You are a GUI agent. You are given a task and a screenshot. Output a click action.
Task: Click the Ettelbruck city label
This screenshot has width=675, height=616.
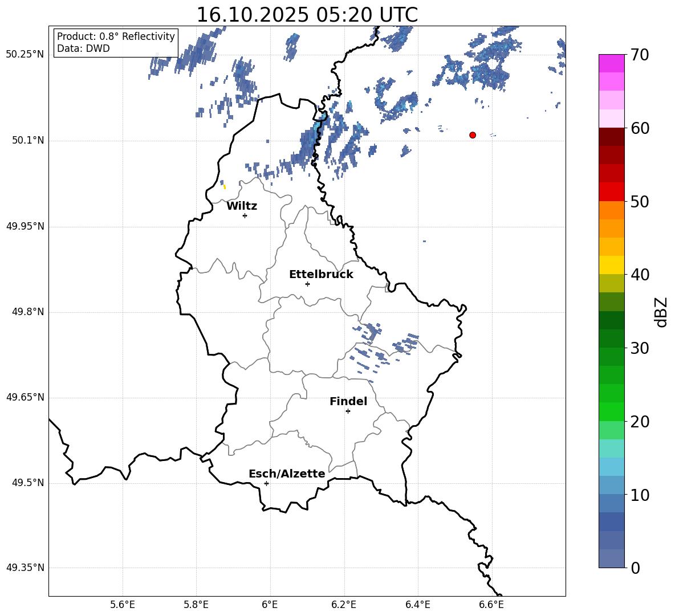321,275
